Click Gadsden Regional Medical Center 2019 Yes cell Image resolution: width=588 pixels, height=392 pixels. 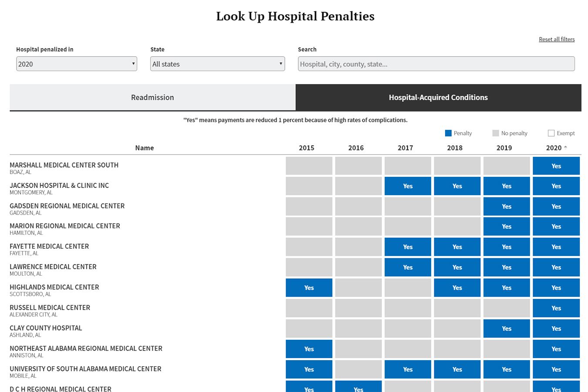[x=506, y=206]
